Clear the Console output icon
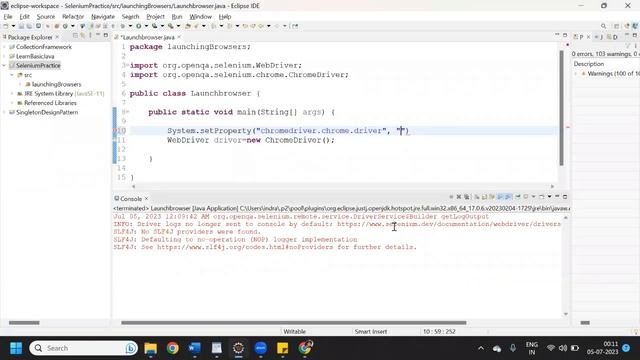This screenshot has height=360, width=640. coord(476,197)
